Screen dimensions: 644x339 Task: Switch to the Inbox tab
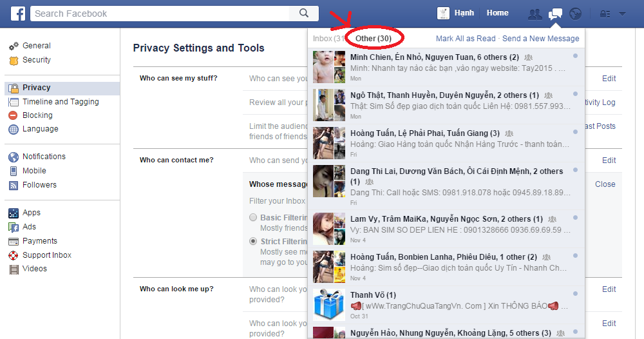click(x=328, y=38)
